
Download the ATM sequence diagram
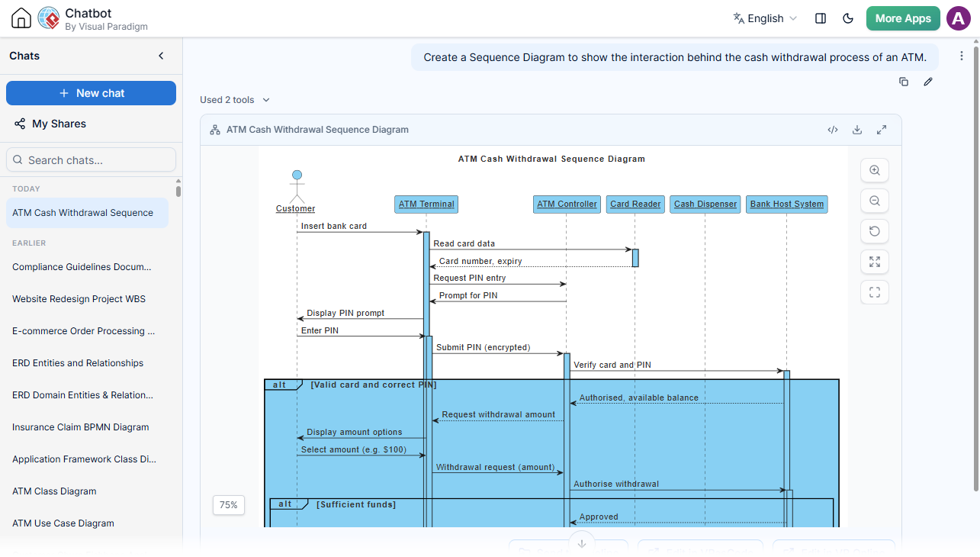(857, 130)
